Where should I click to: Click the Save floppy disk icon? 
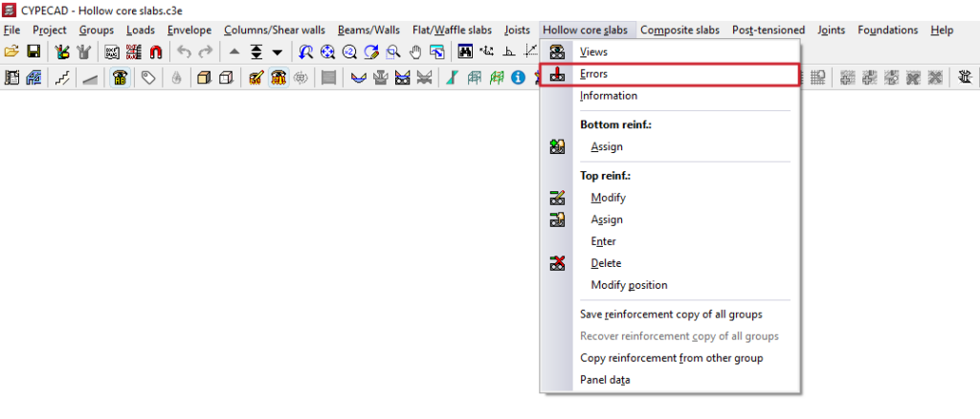[33, 52]
